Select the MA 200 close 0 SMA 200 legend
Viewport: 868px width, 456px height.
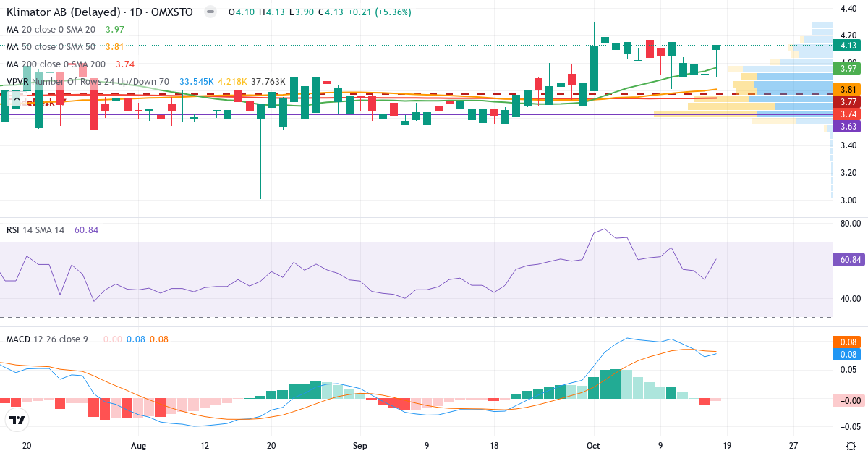click(56, 64)
